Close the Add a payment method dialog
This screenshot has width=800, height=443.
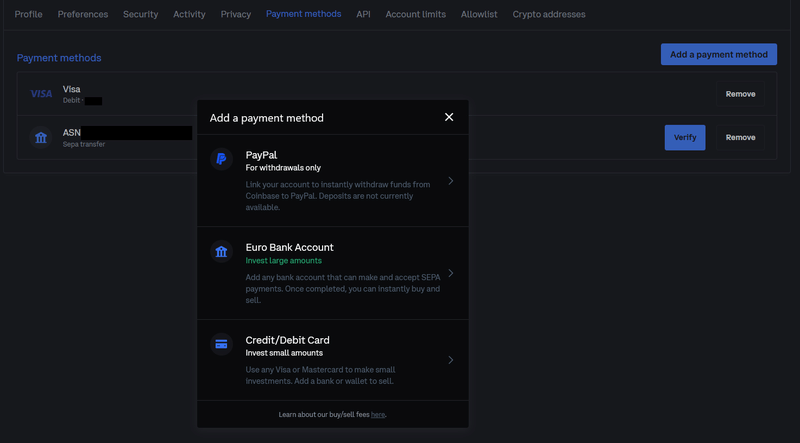tap(449, 117)
